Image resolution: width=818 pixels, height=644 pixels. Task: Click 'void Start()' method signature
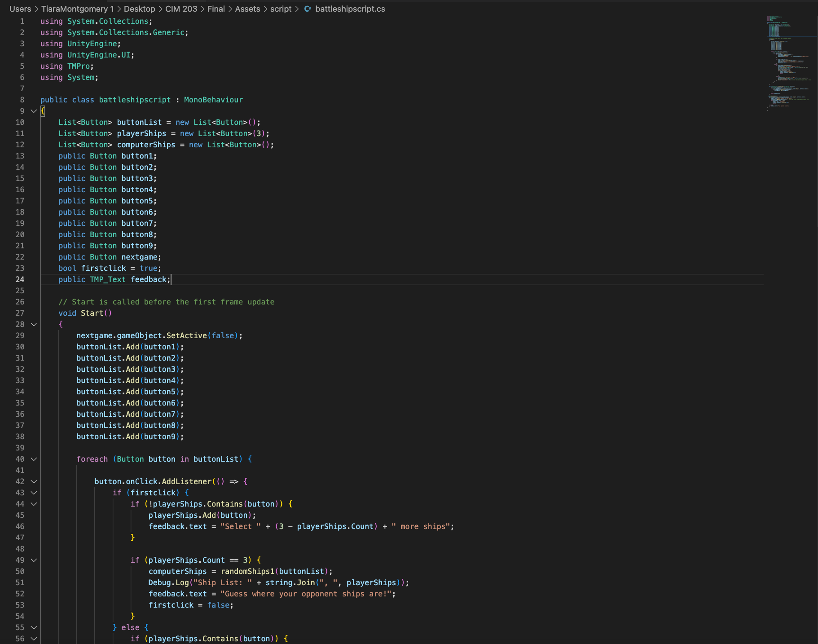pyautogui.click(x=85, y=313)
